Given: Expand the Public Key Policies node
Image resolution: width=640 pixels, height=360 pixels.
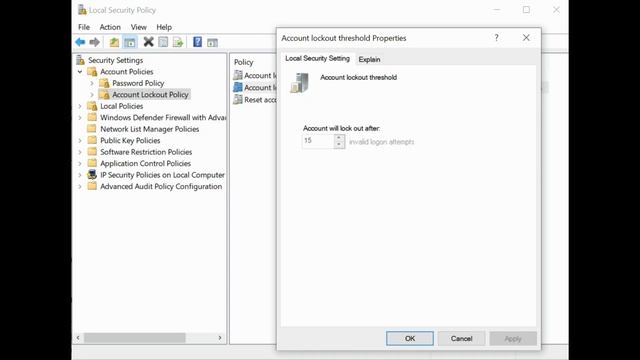Looking at the screenshot, I should point(80,140).
